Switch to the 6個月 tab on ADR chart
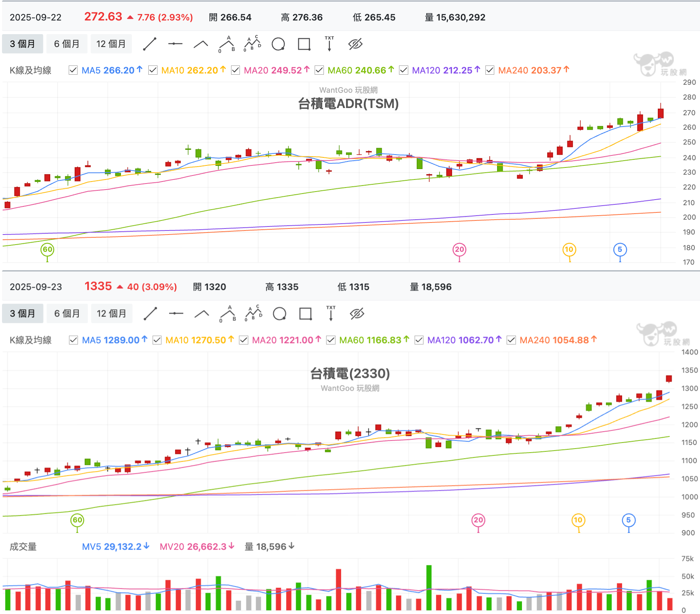 pyautogui.click(x=67, y=44)
